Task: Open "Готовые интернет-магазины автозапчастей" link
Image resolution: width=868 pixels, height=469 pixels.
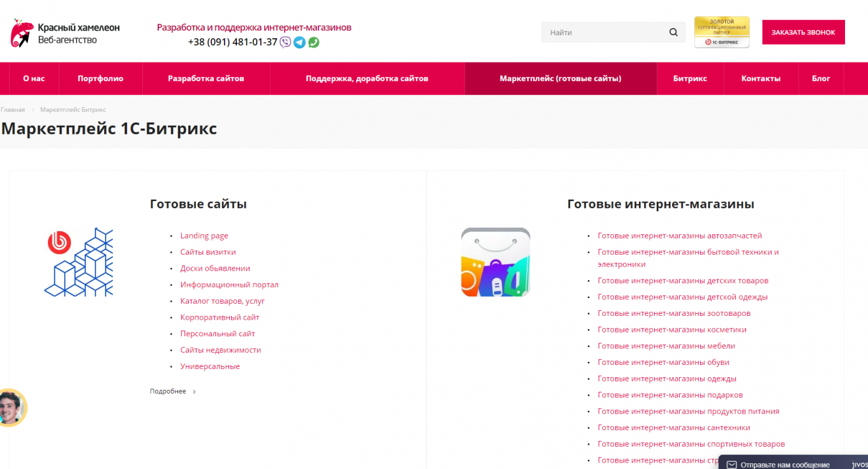Action: pyautogui.click(x=680, y=236)
